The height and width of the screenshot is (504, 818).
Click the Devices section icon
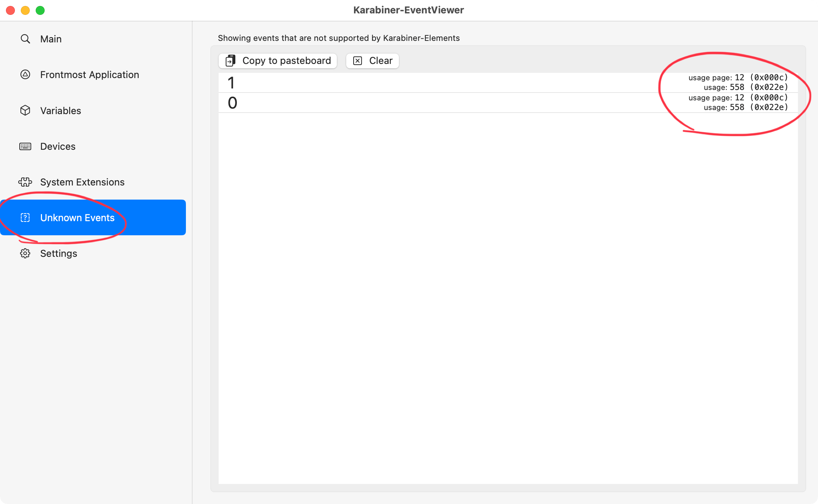tap(25, 146)
